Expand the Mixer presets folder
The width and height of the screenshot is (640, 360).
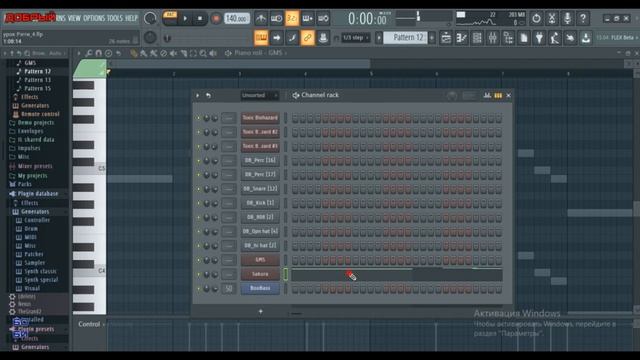pos(35,166)
